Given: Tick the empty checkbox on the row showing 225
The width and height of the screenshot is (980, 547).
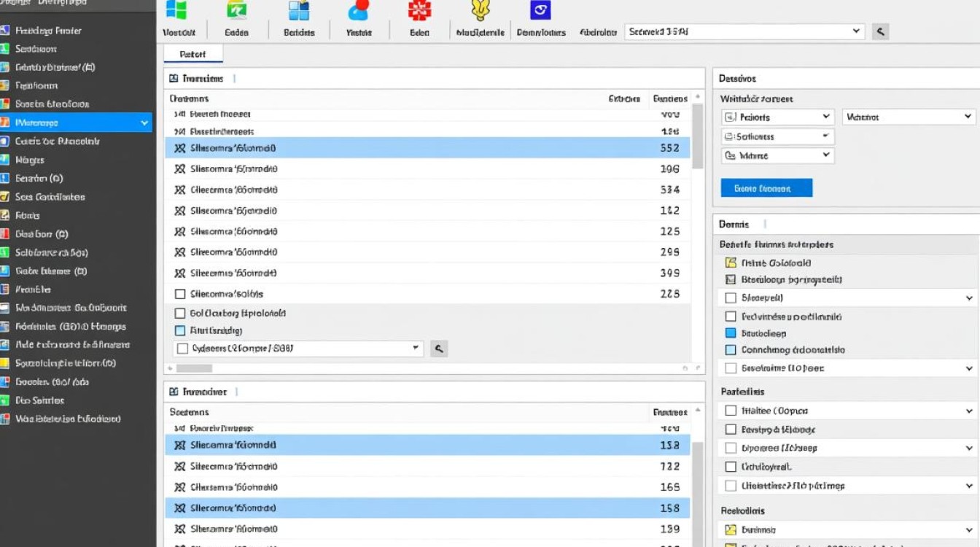Looking at the screenshot, I should [180, 294].
